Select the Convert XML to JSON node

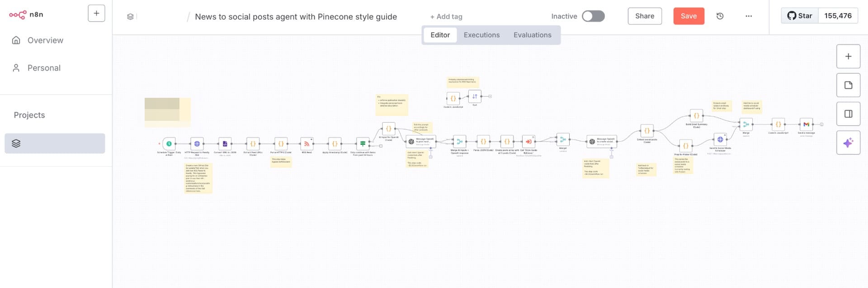tap(225, 144)
